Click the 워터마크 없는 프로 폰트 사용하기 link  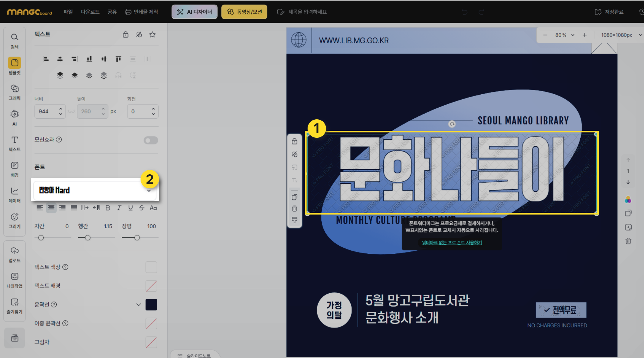[x=451, y=242]
